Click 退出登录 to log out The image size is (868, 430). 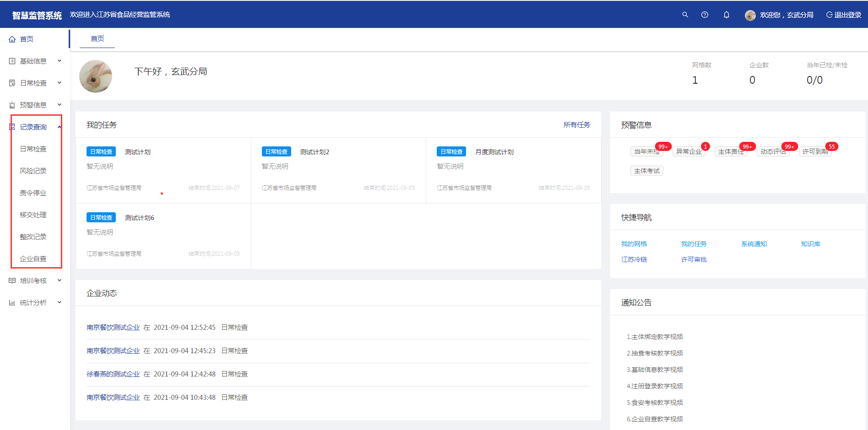(844, 15)
